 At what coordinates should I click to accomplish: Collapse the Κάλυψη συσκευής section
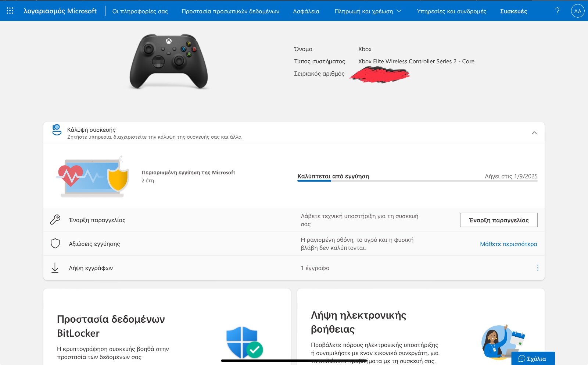[x=534, y=133]
